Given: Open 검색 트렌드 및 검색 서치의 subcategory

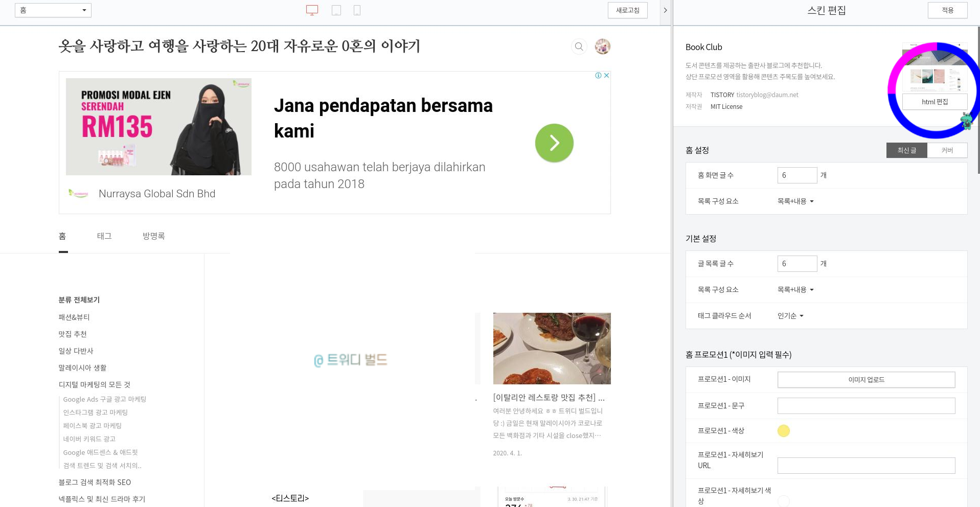Looking at the screenshot, I should [102, 466].
